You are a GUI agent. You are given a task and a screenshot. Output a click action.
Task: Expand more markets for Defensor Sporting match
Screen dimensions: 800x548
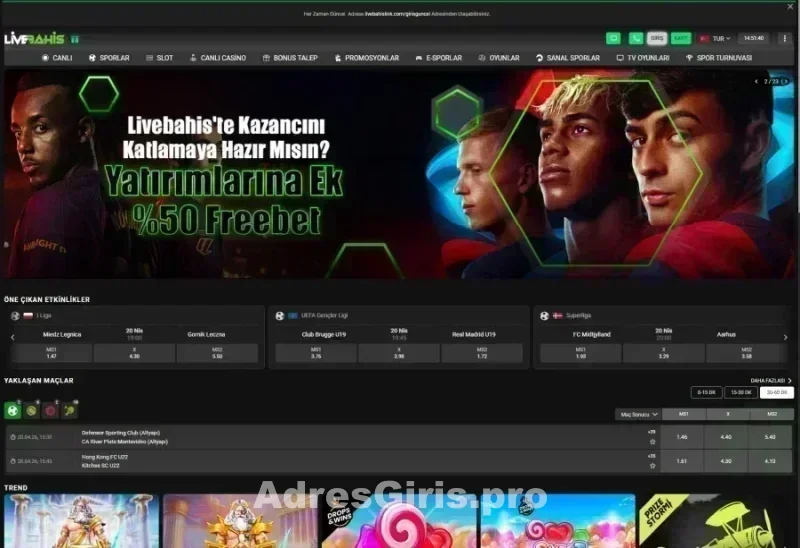pos(652,432)
